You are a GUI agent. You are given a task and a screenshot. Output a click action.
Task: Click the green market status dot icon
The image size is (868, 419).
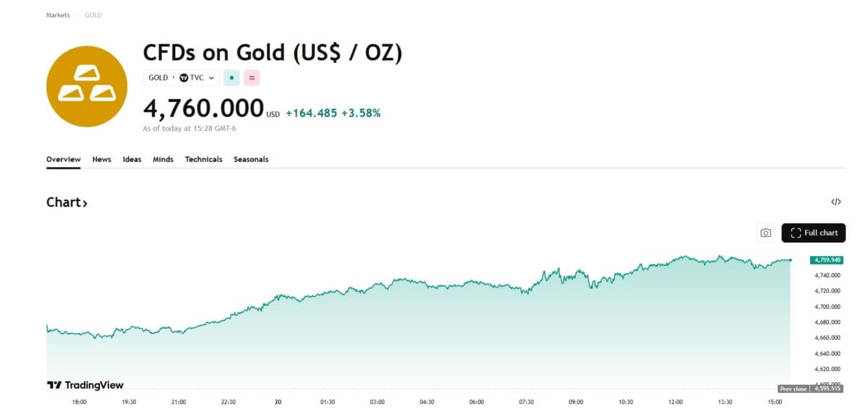tap(231, 77)
